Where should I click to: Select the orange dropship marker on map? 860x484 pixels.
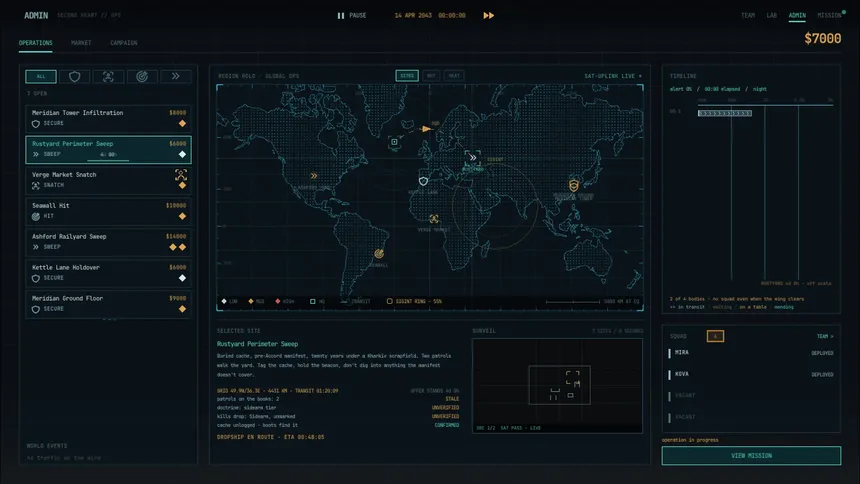click(x=426, y=129)
